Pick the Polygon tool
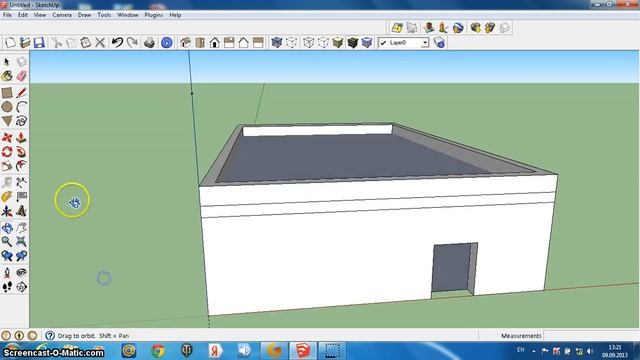The width and height of the screenshot is (640, 360). coord(7,121)
